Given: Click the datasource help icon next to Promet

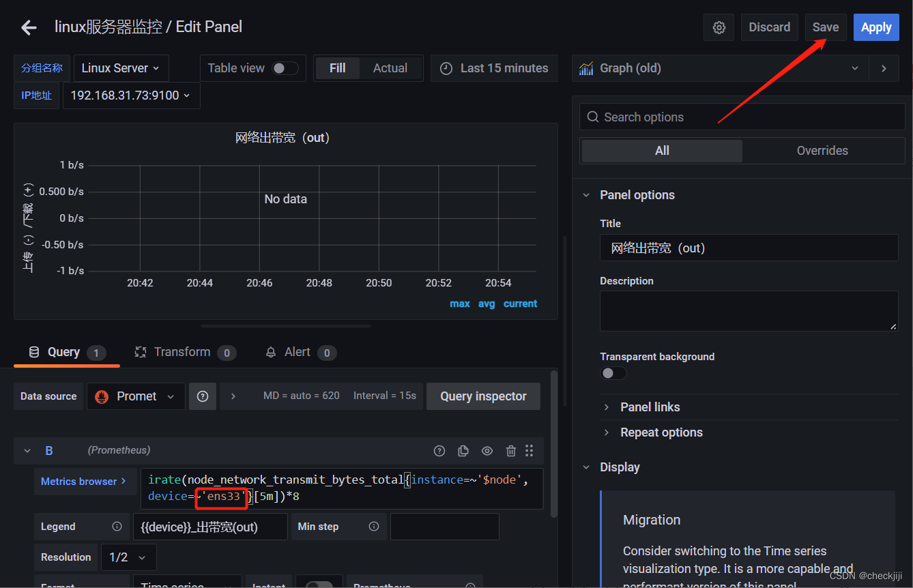Looking at the screenshot, I should [x=203, y=396].
